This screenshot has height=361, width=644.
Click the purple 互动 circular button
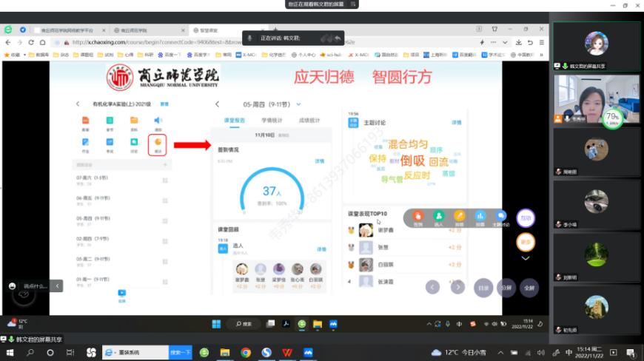pos(526,218)
